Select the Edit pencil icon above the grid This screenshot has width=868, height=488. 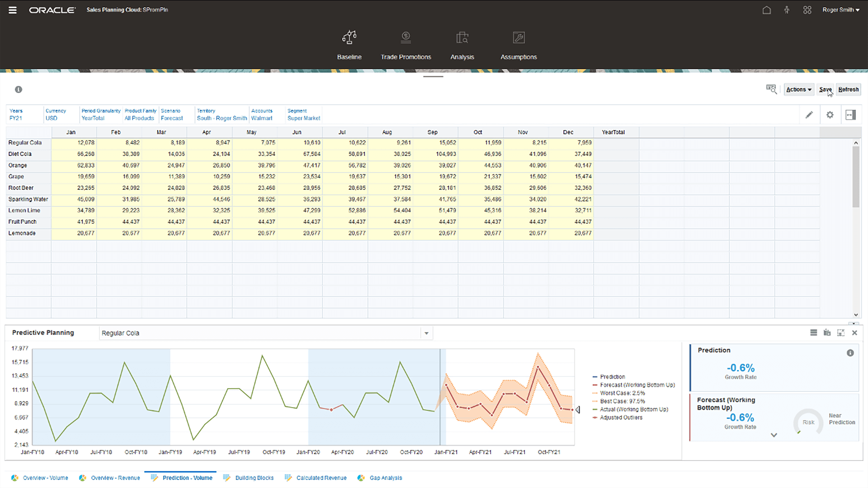(810, 114)
